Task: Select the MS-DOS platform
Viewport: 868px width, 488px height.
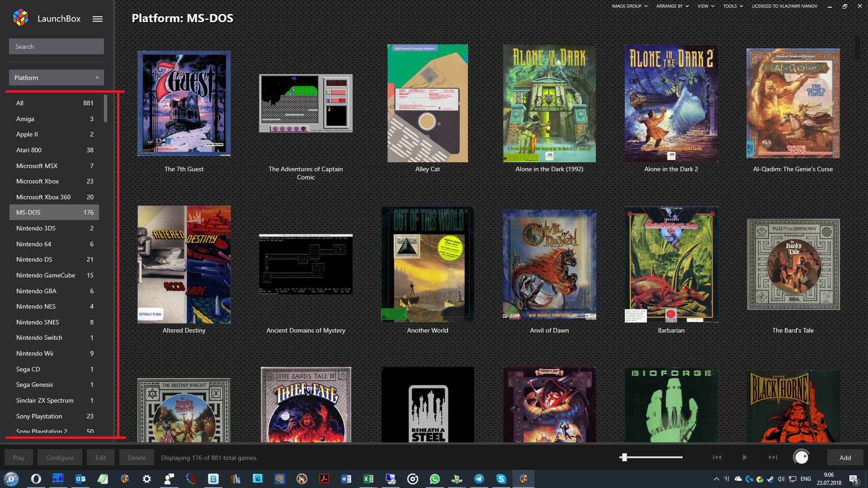Action: click(54, 212)
